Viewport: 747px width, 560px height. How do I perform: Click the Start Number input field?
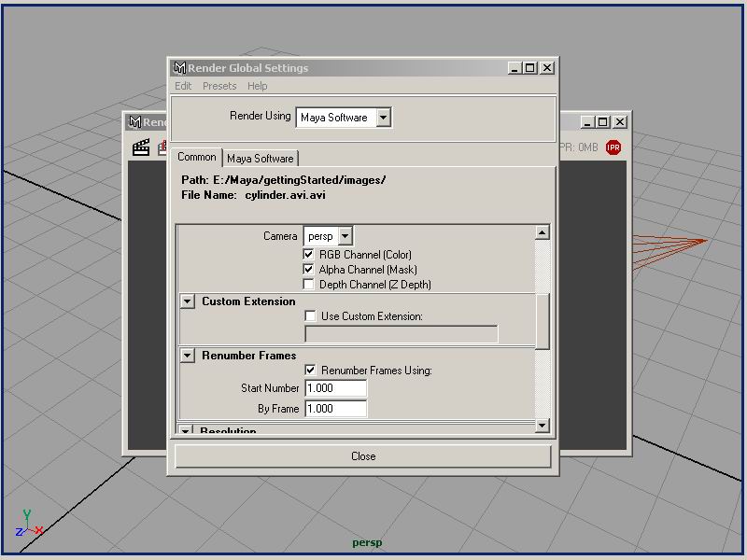coord(336,388)
